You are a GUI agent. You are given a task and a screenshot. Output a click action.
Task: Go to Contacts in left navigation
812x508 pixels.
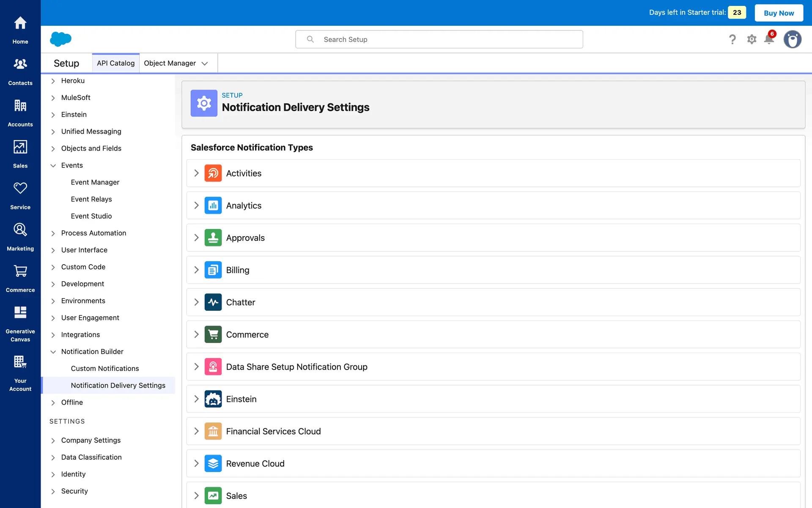point(20,71)
